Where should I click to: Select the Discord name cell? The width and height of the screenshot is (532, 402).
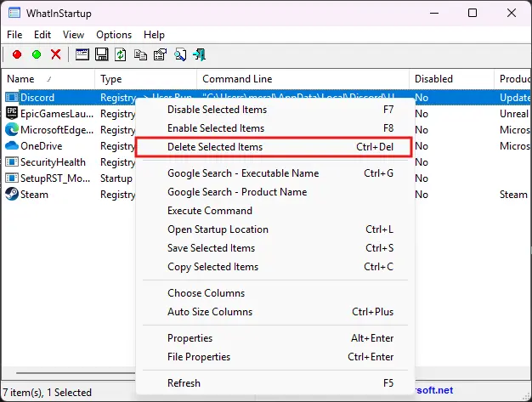37,98
